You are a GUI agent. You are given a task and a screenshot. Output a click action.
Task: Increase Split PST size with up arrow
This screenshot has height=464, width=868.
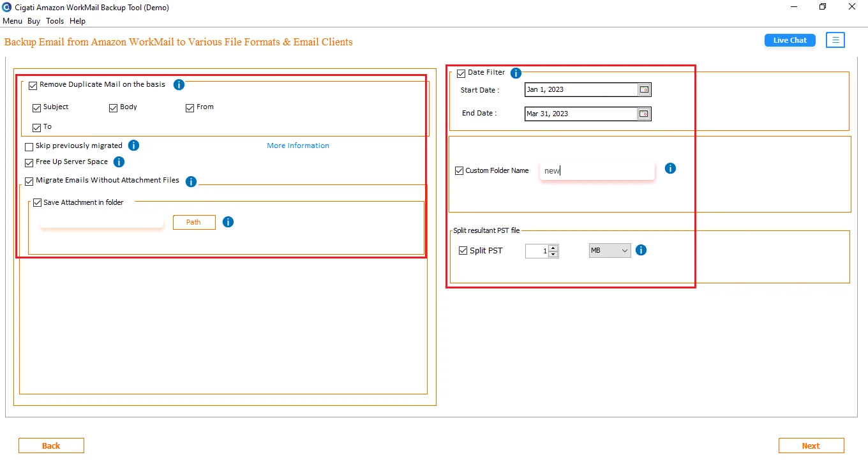coord(553,248)
